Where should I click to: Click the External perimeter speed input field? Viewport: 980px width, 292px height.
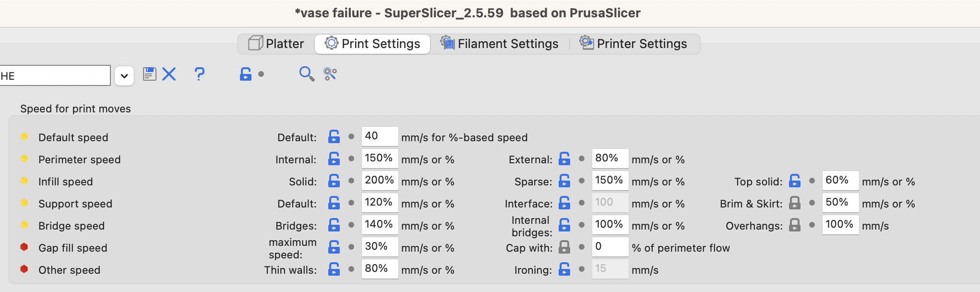click(610, 158)
